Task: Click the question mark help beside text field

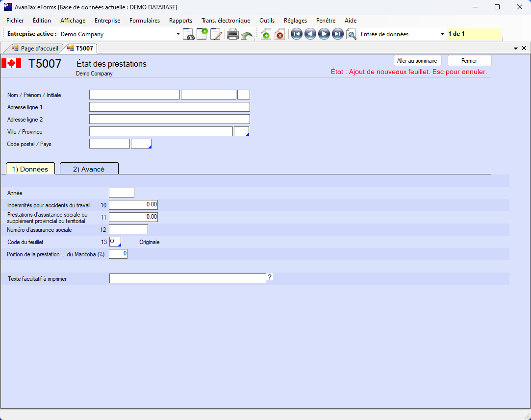Action: (270, 277)
